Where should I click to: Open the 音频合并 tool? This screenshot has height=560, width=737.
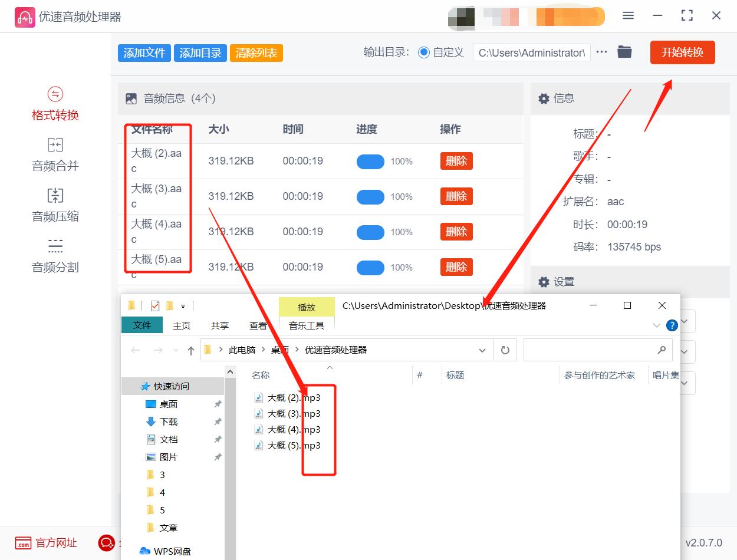coord(55,154)
